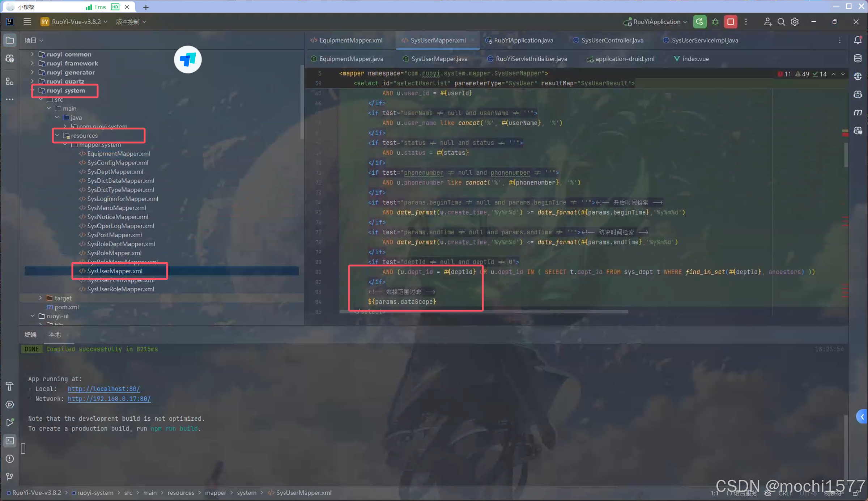Toggle the Terminal tool window
The image size is (868, 501).
click(10, 441)
